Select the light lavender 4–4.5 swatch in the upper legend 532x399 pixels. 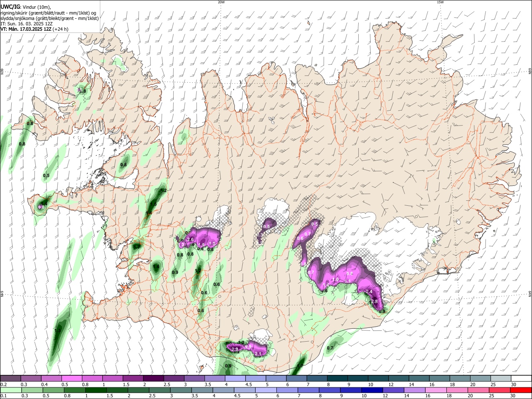click(235, 379)
